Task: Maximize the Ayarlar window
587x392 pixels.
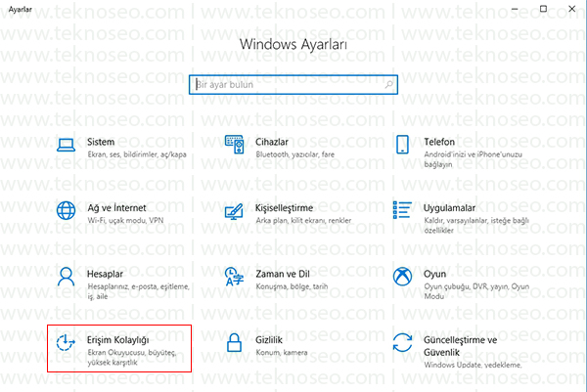Action: [x=543, y=9]
